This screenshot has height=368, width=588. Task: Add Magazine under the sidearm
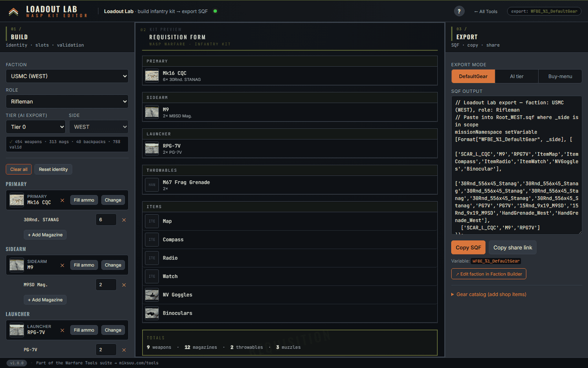pyautogui.click(x=45, y=299)
